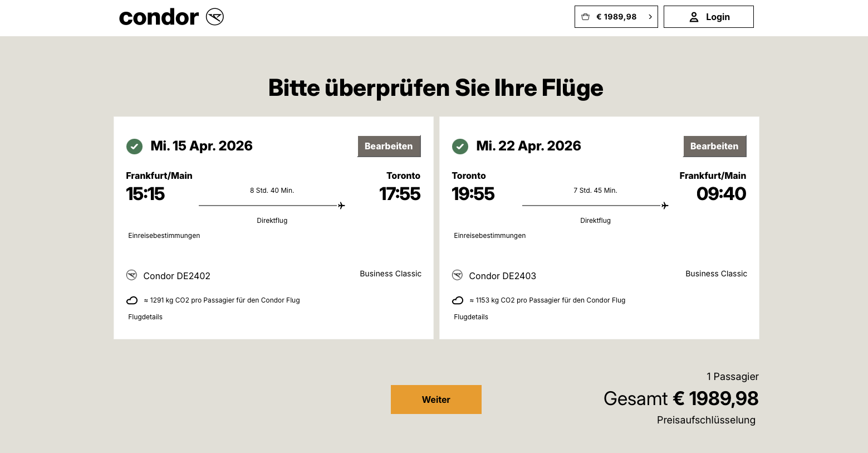Click the Condor logo in header
This screenshot has height=453, width=868.
pyautogui.click(x=171, y=17)
